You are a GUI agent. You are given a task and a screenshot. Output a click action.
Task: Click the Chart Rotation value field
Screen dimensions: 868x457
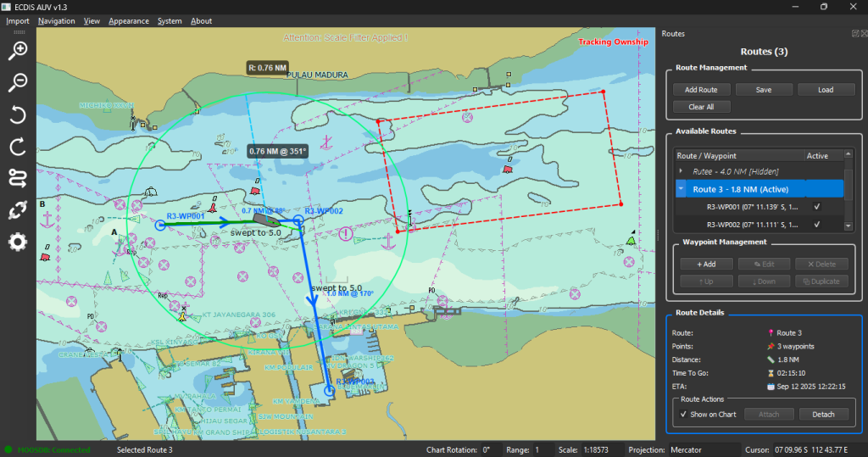click(491, 449)
